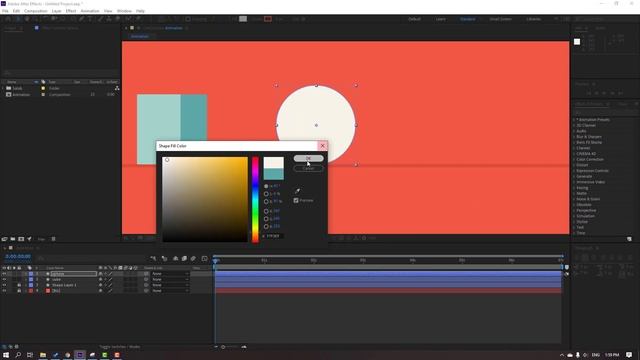Toggle the Preview checkbox

tap(296, 200)
